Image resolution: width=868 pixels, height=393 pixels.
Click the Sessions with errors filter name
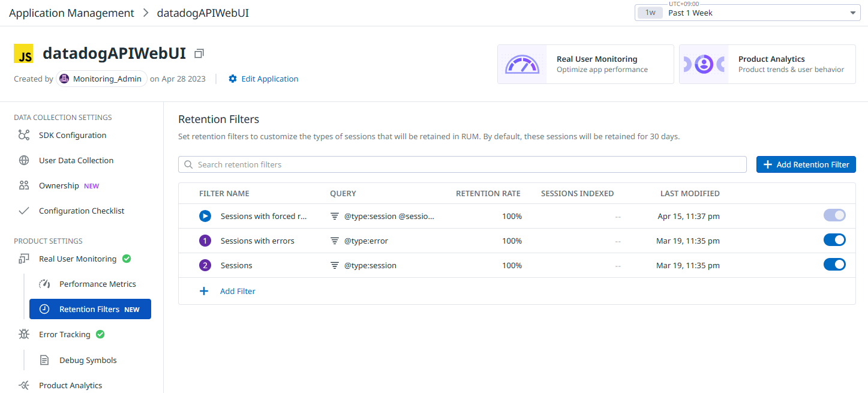[x=257, y=241]
